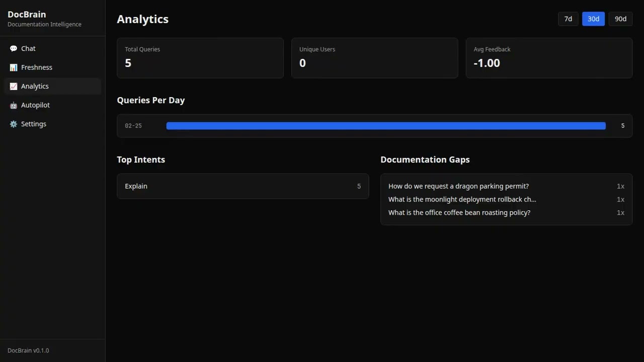Open the Autopilot menu item
The image size is (644, 362).
[x=36, y=105]
